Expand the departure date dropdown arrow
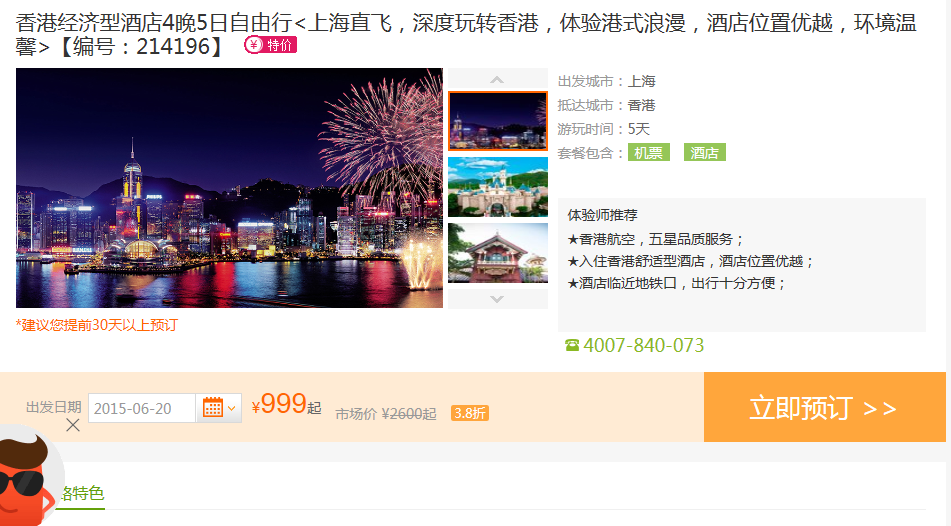Screen dimensions: 951x526 point(232,408)
